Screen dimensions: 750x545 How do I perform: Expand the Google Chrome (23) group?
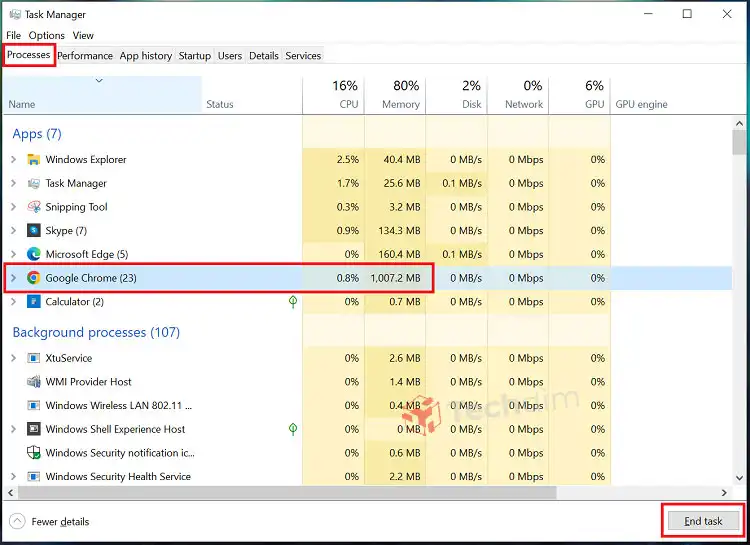pyautogui.click(x=13, y=278)
